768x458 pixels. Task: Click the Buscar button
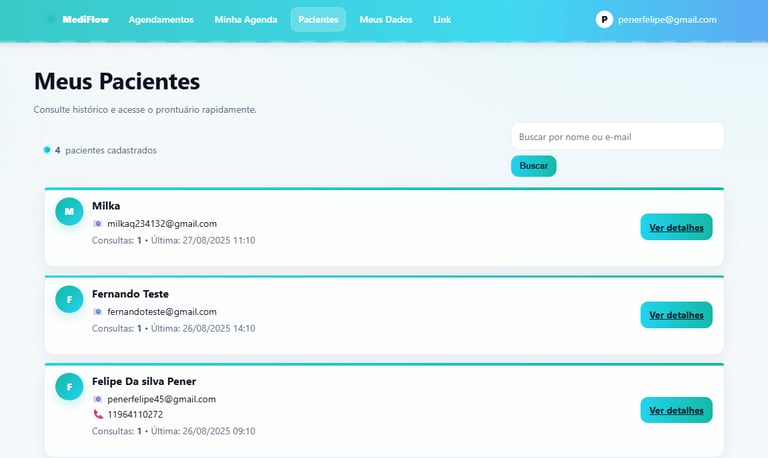click(534, 166)
